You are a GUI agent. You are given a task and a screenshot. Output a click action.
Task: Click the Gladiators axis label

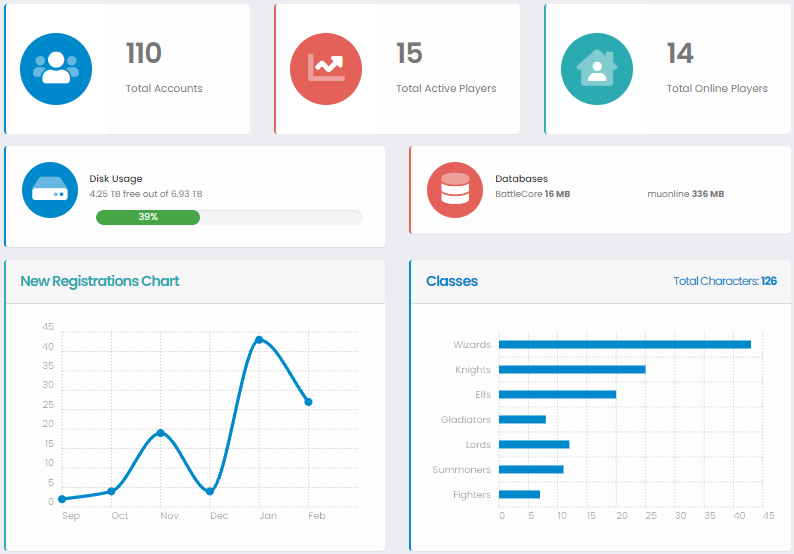point(466,419)
